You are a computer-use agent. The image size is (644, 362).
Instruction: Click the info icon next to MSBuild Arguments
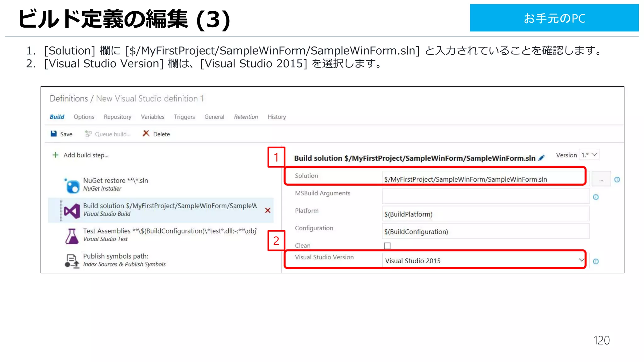pos(596,197)
